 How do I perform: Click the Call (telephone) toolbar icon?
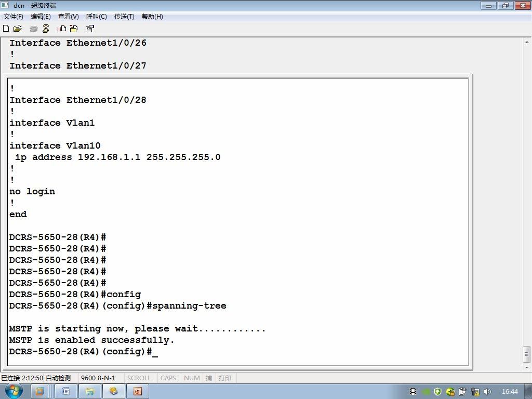click(33, 29)
